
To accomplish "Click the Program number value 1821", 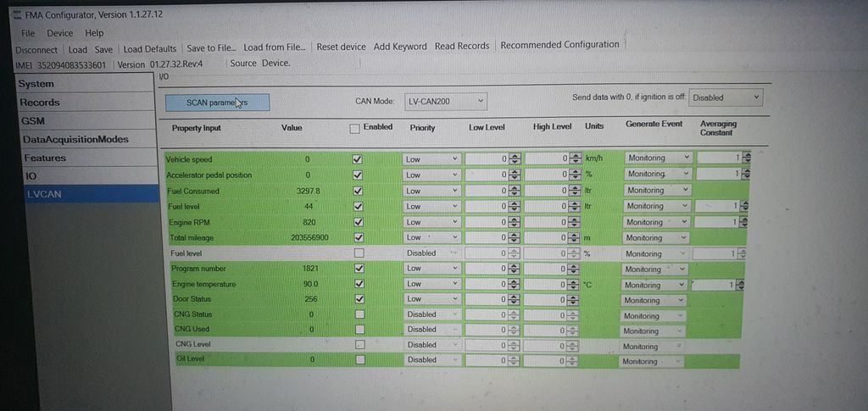I will point(310,269).
